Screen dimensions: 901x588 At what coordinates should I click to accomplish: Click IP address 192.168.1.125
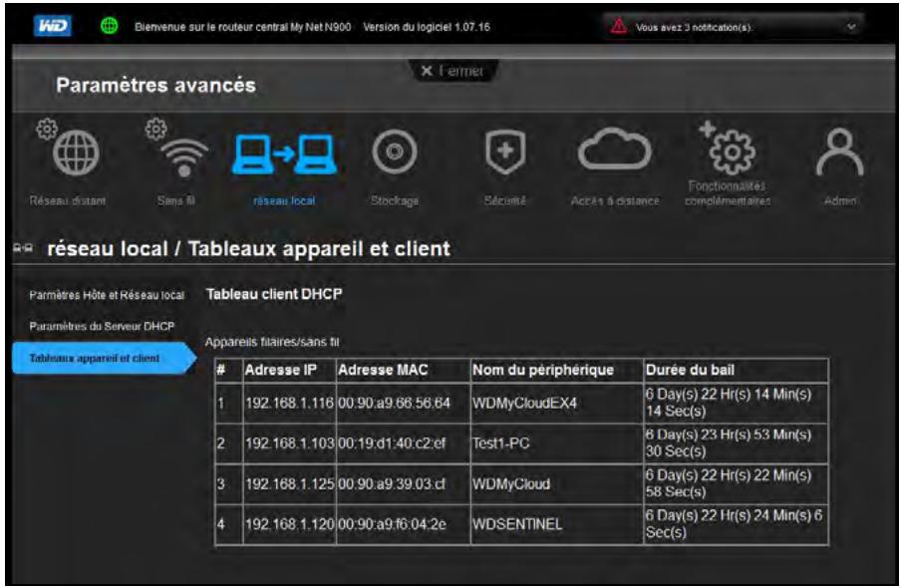289,484
